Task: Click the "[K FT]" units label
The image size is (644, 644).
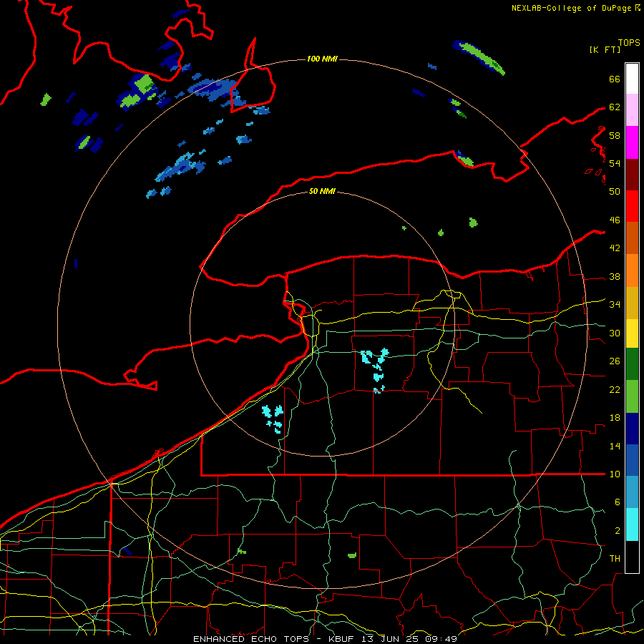Action: pyautogui.click(x=605, y=49)
